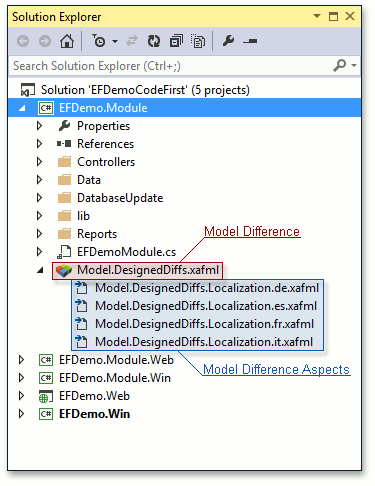The image size is (375, 486).
Task: Expand the Properties node
Action: click(39, 126)
